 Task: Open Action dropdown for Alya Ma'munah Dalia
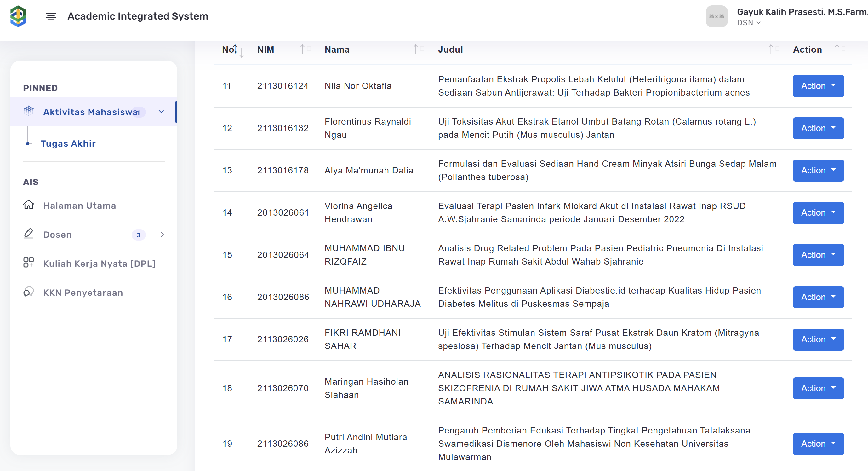[818, 170]
